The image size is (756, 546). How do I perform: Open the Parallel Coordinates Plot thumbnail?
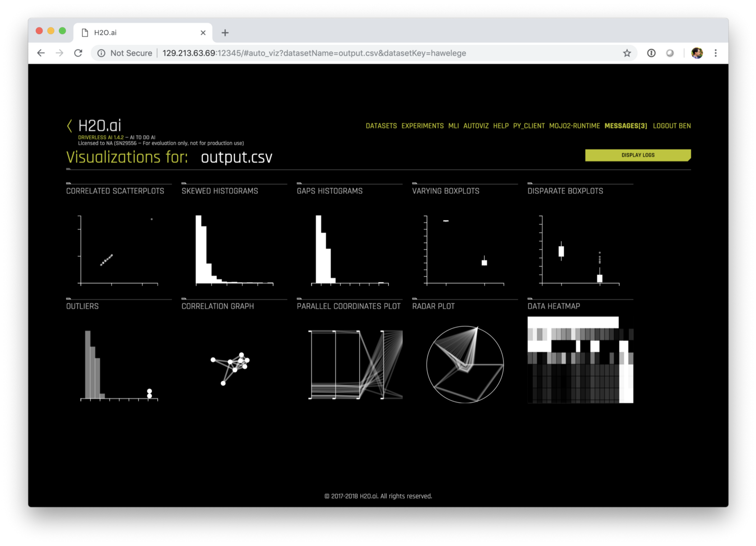(x=355, y=365)
